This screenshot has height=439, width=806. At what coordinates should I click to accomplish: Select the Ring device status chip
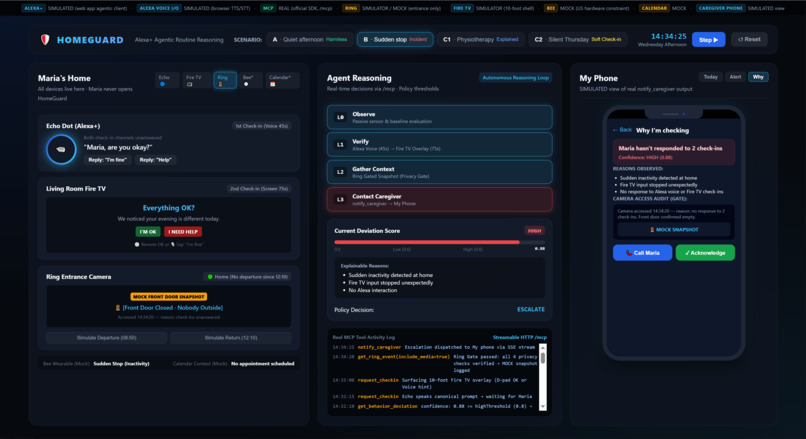tap(225, 80)
